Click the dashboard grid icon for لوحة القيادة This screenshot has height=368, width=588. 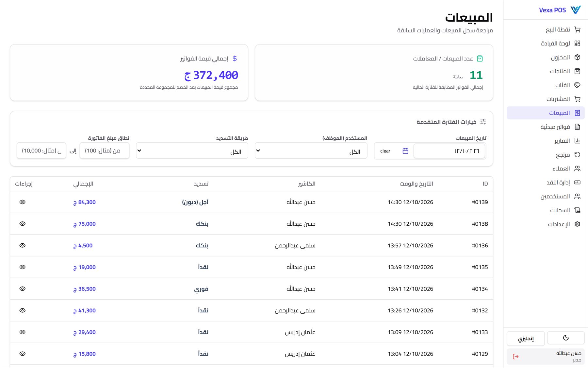click(577, 44)
